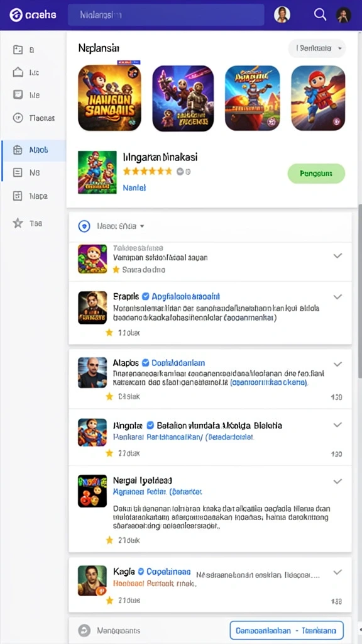Image resolution: width=362 pixels, height=644 pixels.
Task: Click the blue shield icon in filter row
Action: 84,226
